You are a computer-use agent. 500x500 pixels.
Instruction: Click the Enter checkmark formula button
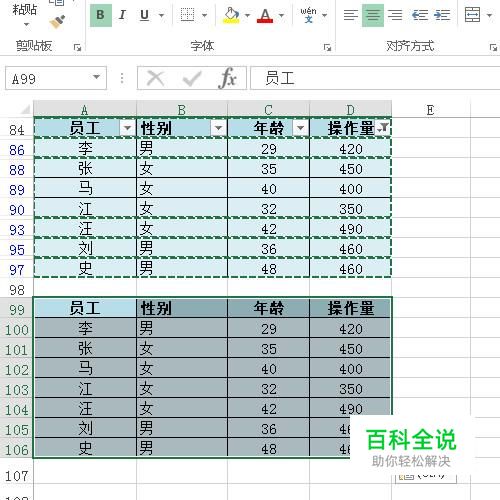click(x=192, y=79)
